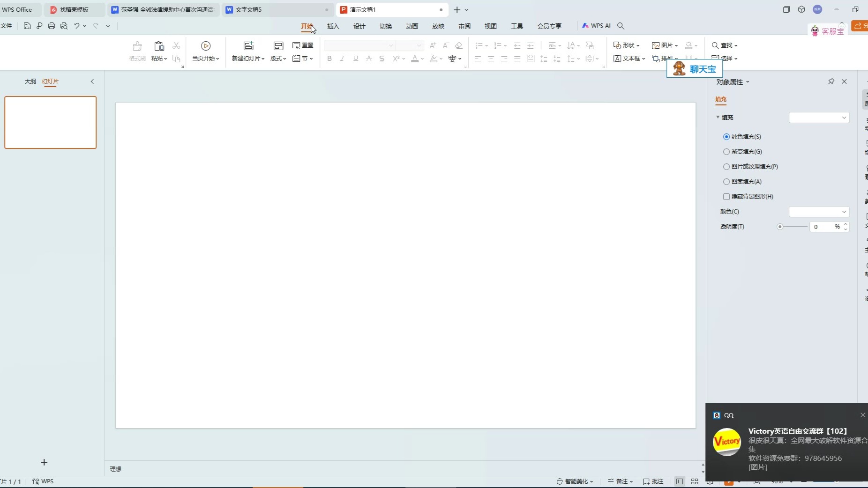The width and height of the screenshot is (868, 488).
Task: Decrease the paragraph indent
Action: [x=517, y=45]
